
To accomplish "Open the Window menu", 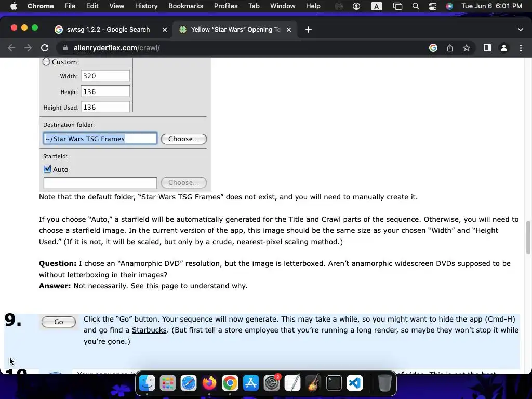I will pos(283,6).
